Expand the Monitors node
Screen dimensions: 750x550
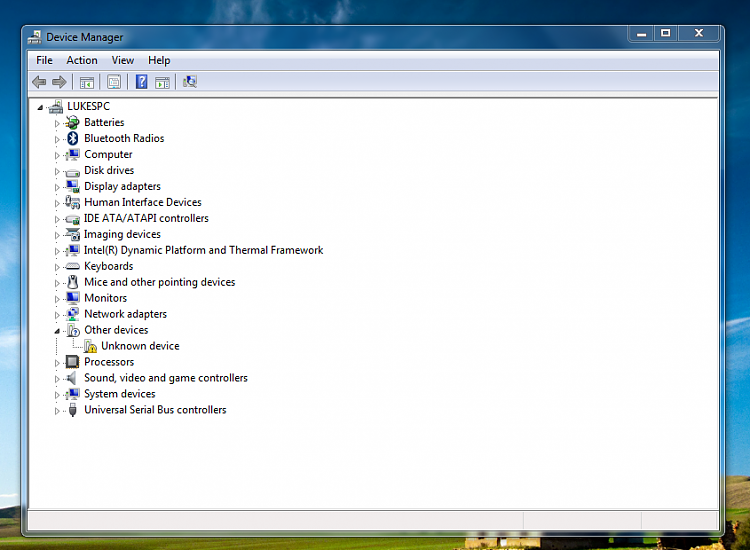coord(57,299)
